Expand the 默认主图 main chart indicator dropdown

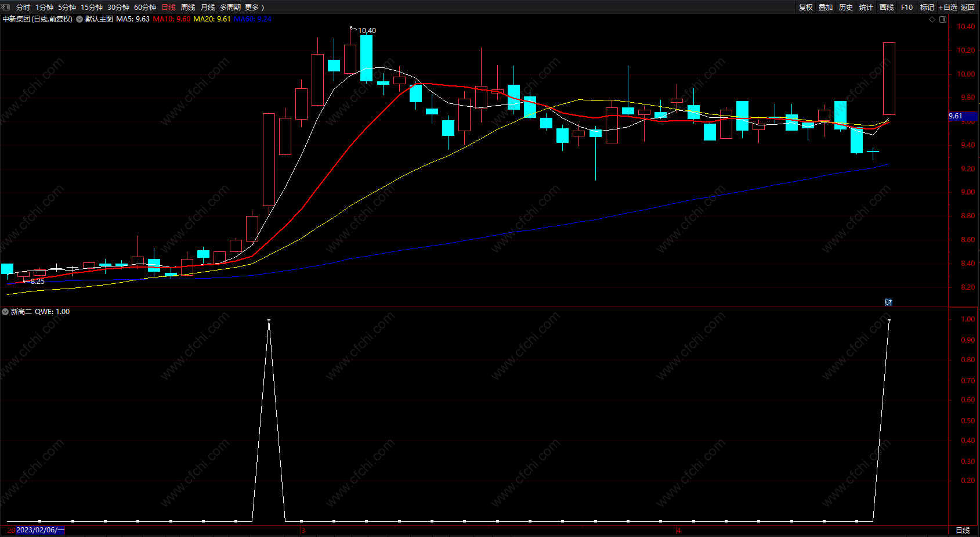pos(79,19)
